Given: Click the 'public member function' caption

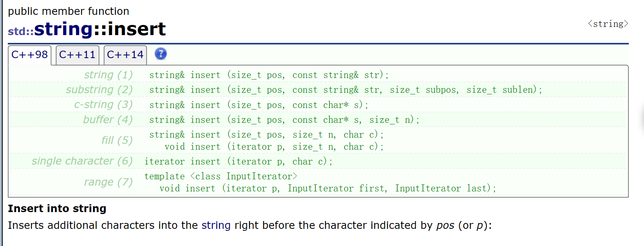Looking at the screenshot, I should point(69,11).
